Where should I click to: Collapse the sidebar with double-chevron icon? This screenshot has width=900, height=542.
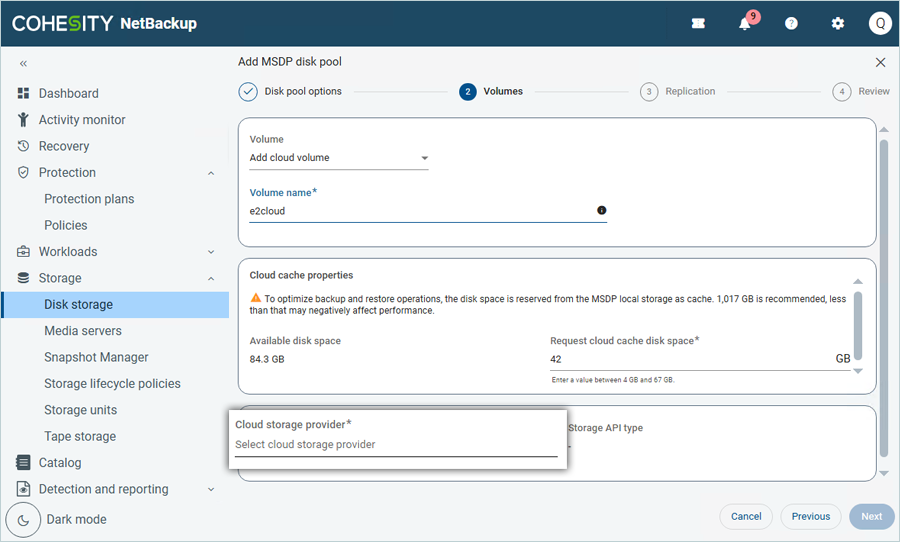pos(23,63)
